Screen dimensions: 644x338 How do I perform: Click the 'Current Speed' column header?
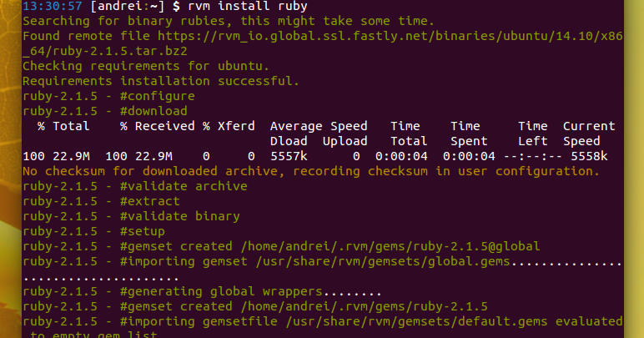click(x=589, y=134)
